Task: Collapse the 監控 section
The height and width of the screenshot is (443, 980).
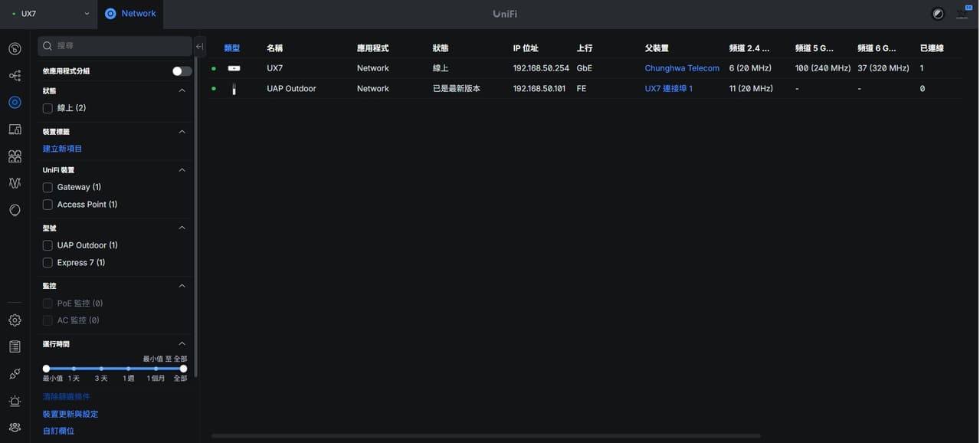Action: pos(182,286)
